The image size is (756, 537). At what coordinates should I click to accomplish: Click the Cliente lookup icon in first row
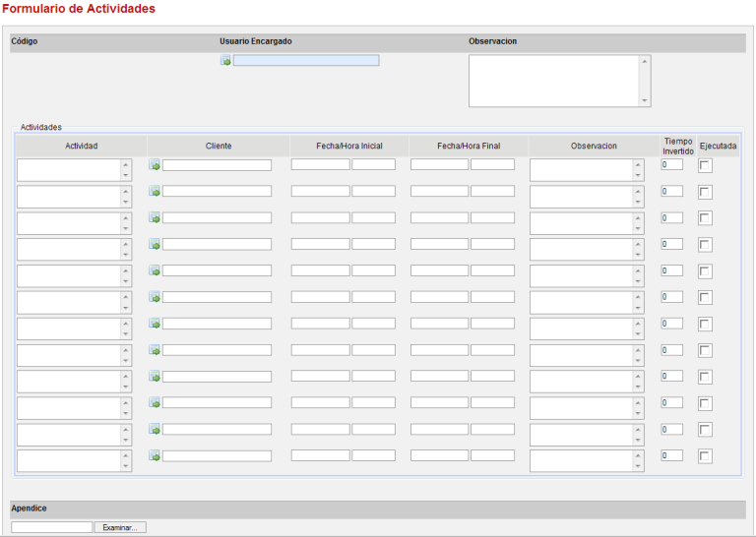click(155, 165)
